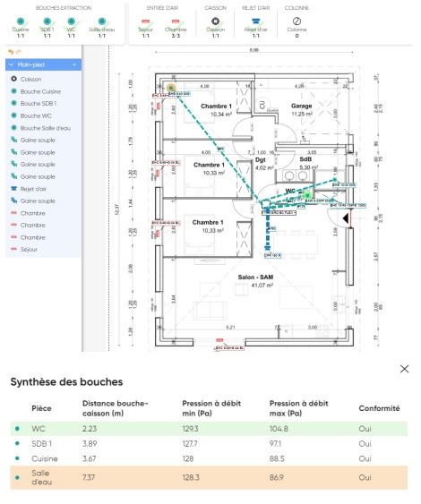Click the Caisson unit icon in toolbar
Image resolution: width=421 pixels, height=504 pixels.
(x=216, y=21)
